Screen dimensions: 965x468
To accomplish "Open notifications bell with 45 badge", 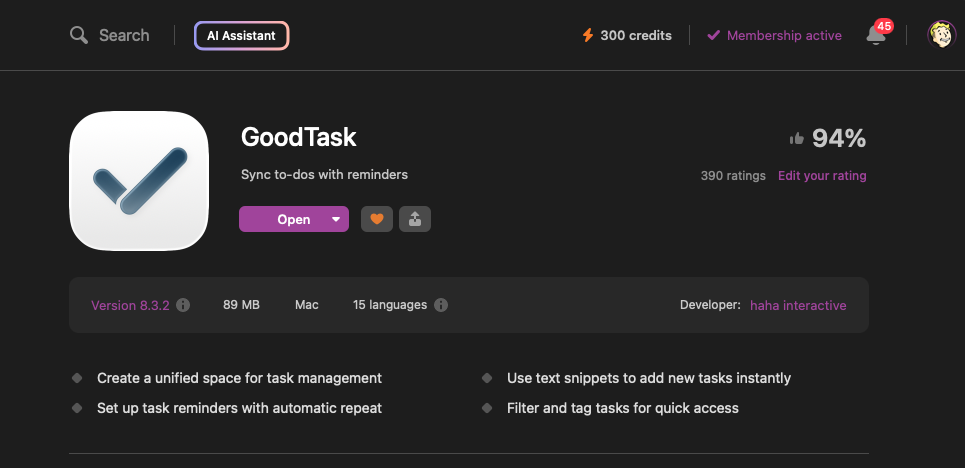I will 877,34.
